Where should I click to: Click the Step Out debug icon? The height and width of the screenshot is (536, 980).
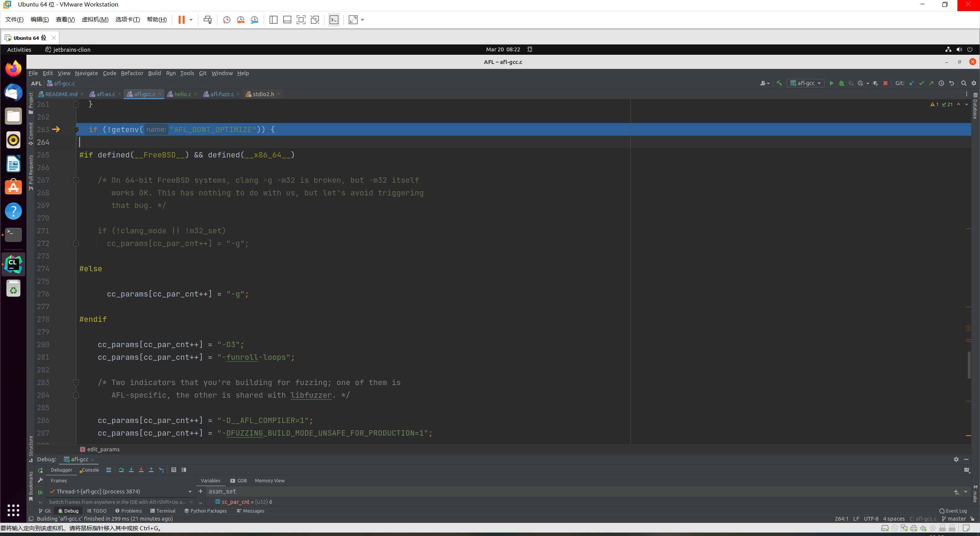pyautogui.click(x=151, y=470)
